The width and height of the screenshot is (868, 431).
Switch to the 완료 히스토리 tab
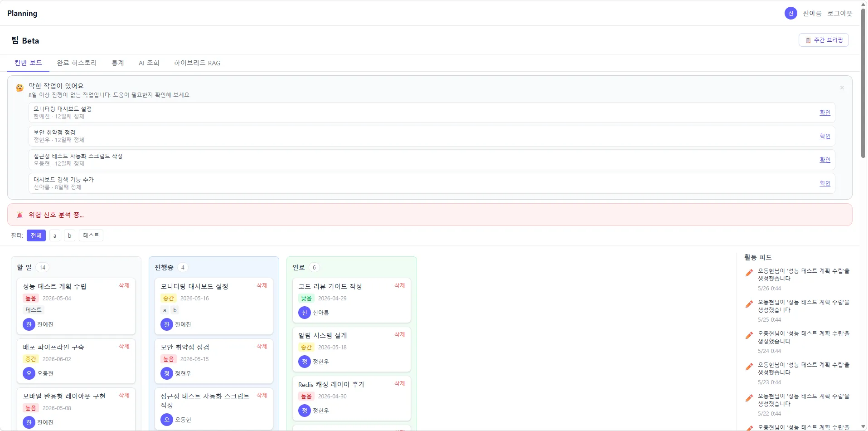point(77,63)
